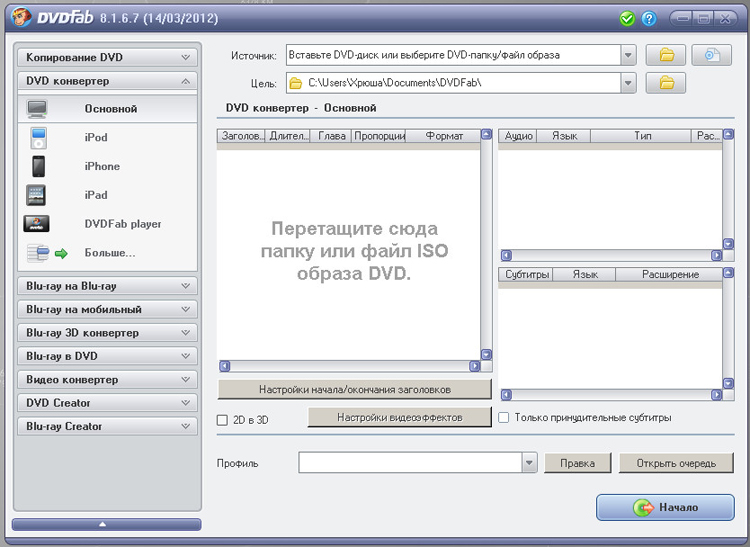Expand Blu-ray 3D конвертер section

point(107,333)
